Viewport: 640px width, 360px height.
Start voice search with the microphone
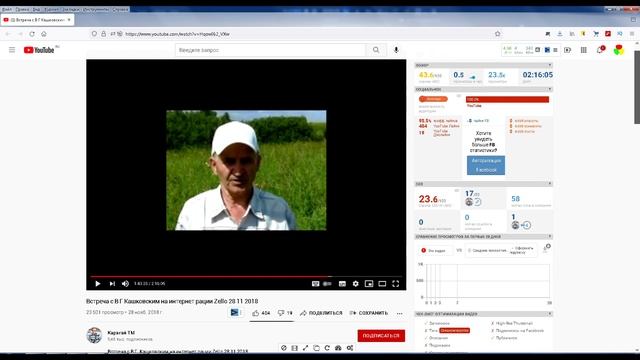tap(396, 50)
